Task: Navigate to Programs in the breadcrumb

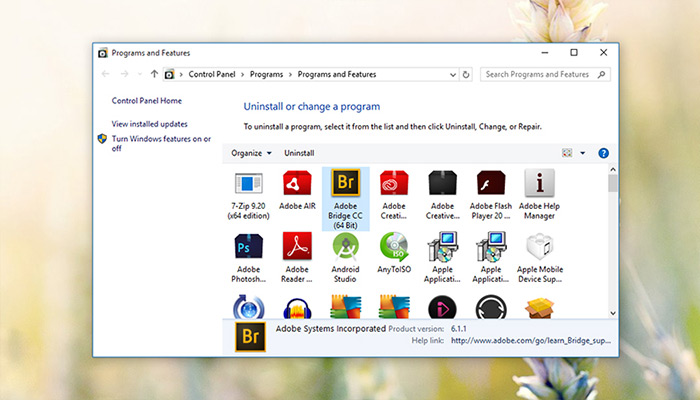Action: (267, 75)
